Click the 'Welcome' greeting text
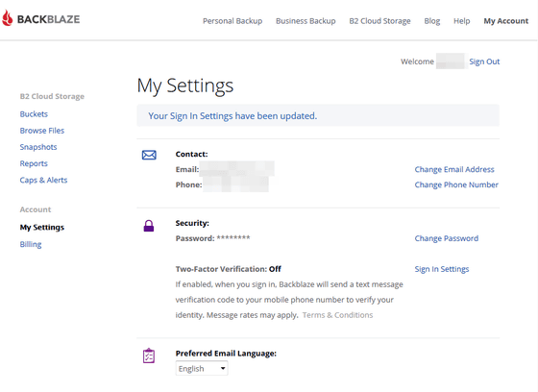 tap(417, 61)
